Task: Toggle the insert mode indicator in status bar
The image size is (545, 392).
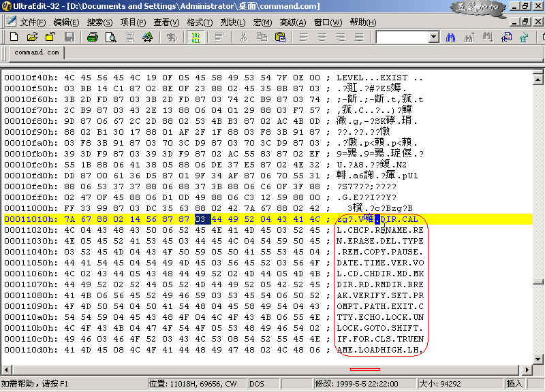Action: click(x=514, y=384)
